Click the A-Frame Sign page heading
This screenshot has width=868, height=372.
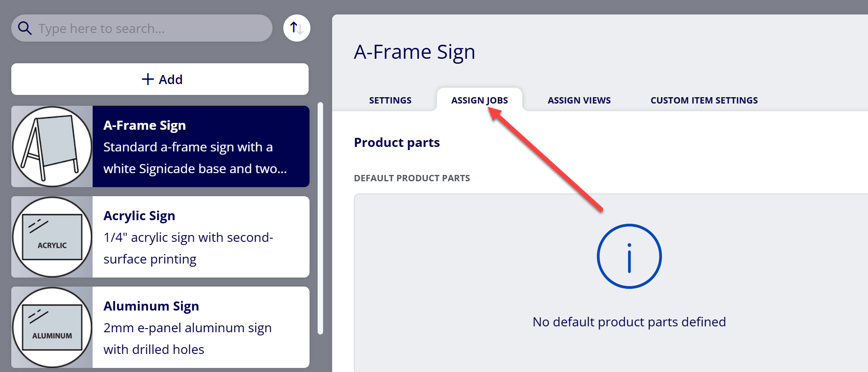tap(414, 52)
